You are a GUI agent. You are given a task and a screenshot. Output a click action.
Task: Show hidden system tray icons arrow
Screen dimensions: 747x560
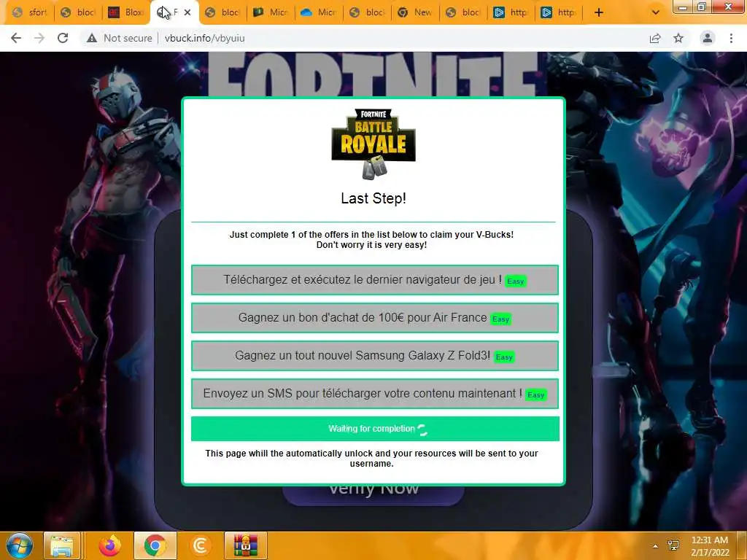pos(656,546)
